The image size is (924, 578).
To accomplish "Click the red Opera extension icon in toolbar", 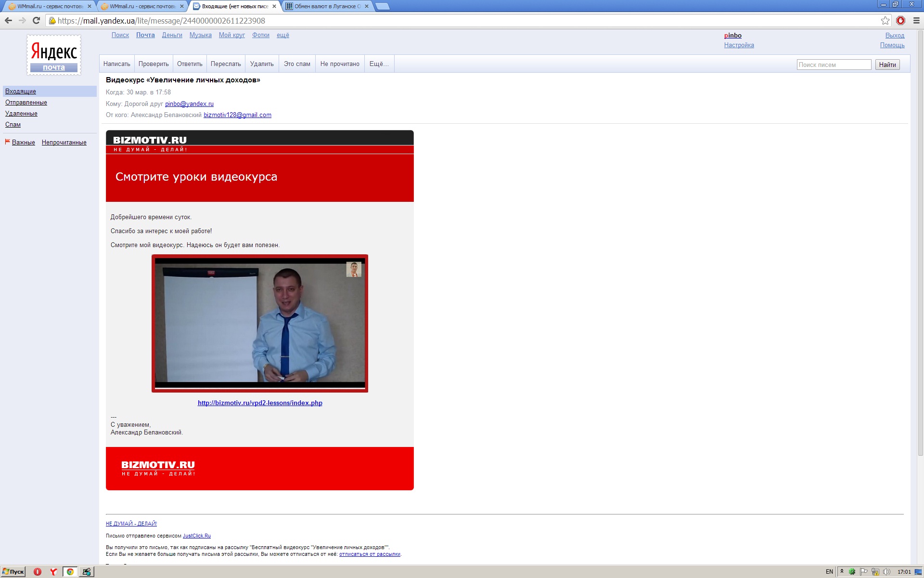I will pos(900,20).
